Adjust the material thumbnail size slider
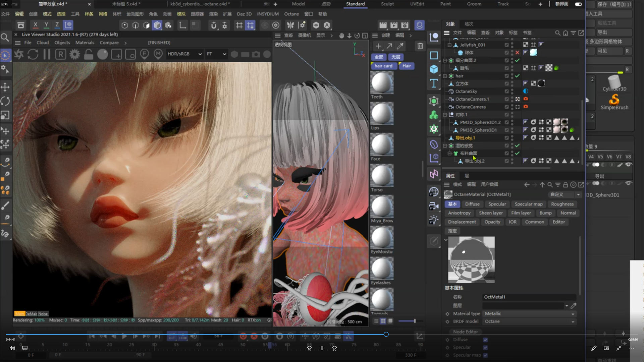The image size is (644, 362). [415, 321]
